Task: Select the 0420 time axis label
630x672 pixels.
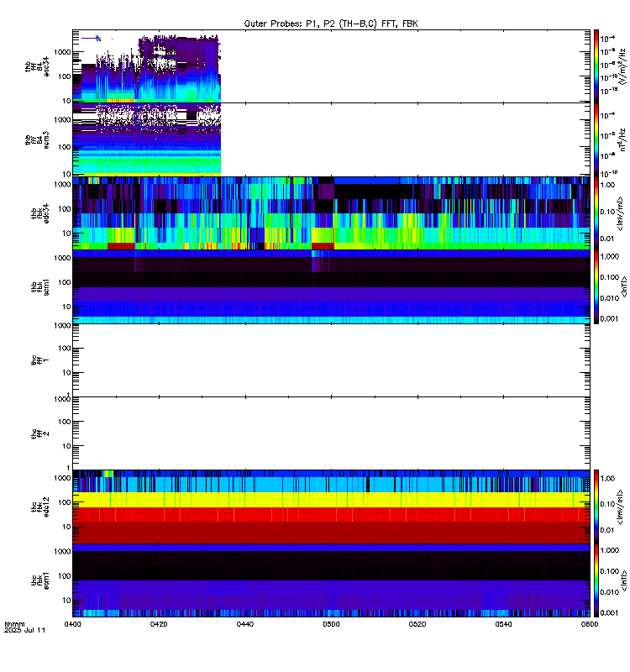Action: pos(159,624)
